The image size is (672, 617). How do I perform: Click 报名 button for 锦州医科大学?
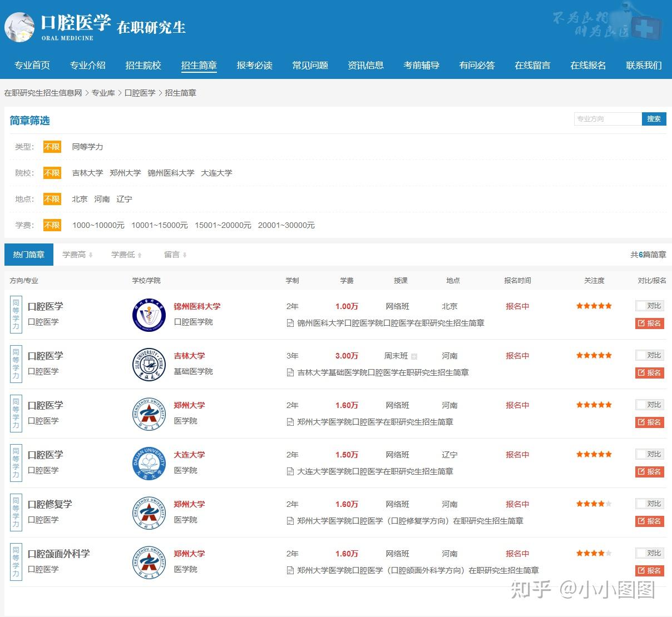tap(650, 324)
